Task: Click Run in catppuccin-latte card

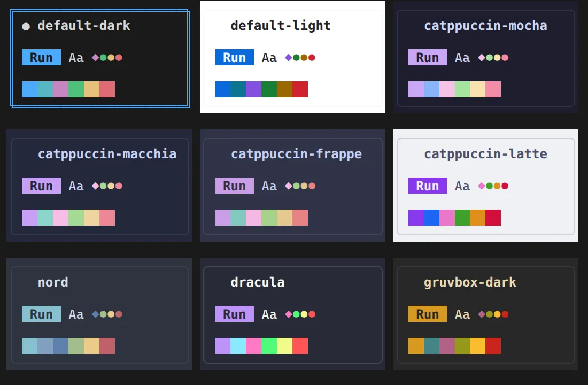Action: [x=428, y=186]
